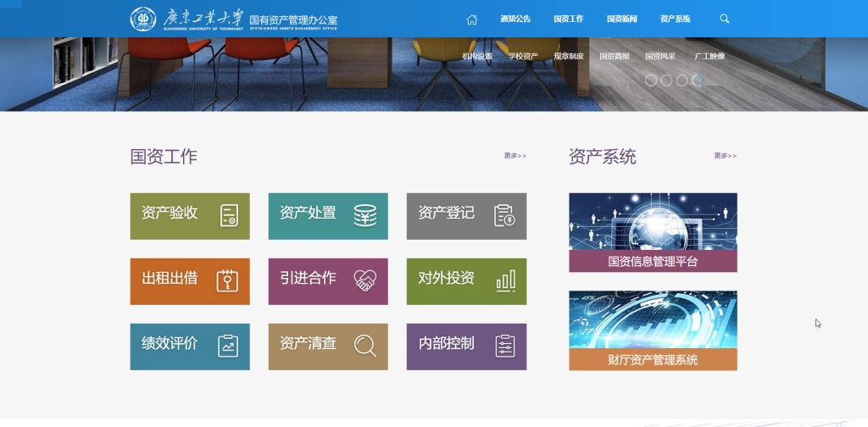Expand 更多>> beside 资产系统 heading
868x427 pixels.
(x=725, y=156)
